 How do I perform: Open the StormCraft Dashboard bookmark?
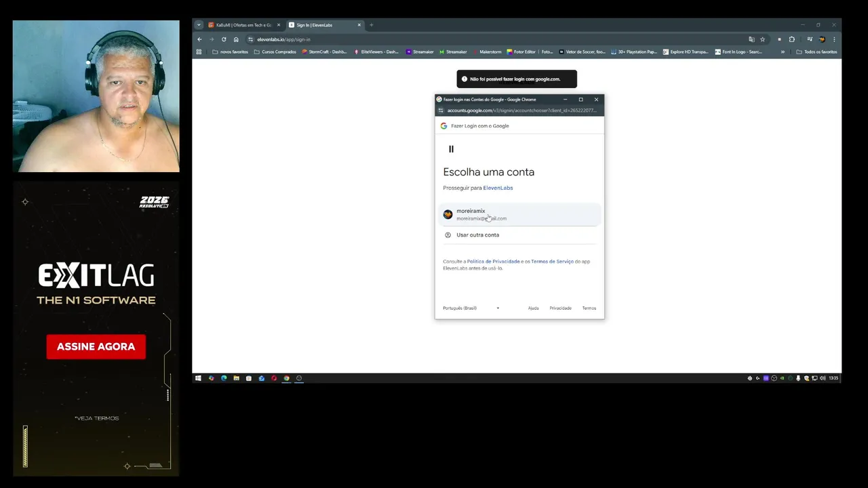[x=324, y=52]
